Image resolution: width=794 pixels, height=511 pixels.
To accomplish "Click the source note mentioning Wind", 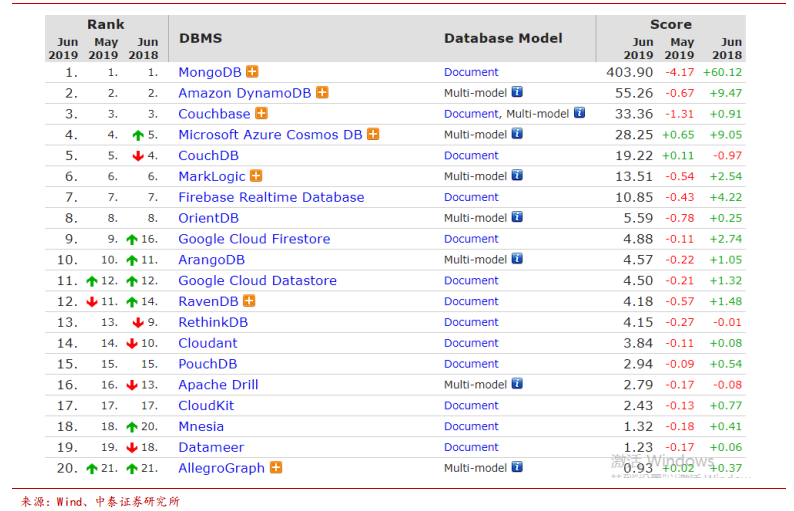I will point(100,501).
